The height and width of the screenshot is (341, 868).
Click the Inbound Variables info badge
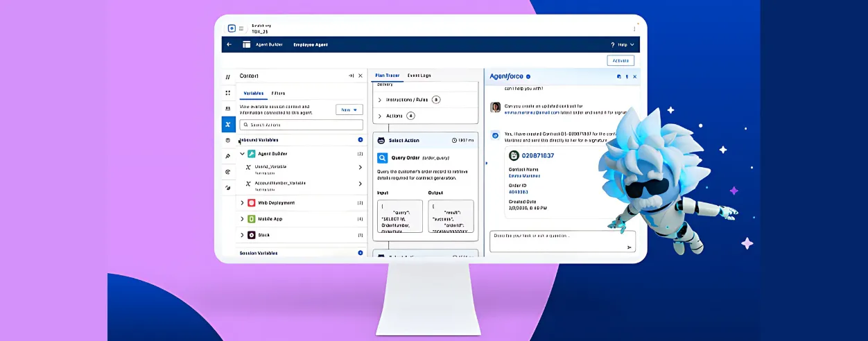[x=361, y=140]
